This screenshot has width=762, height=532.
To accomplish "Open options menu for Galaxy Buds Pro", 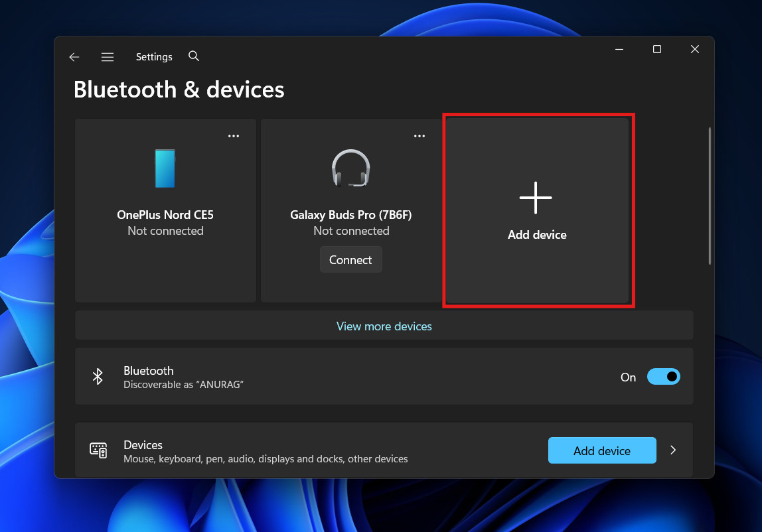I will point(419,135).
